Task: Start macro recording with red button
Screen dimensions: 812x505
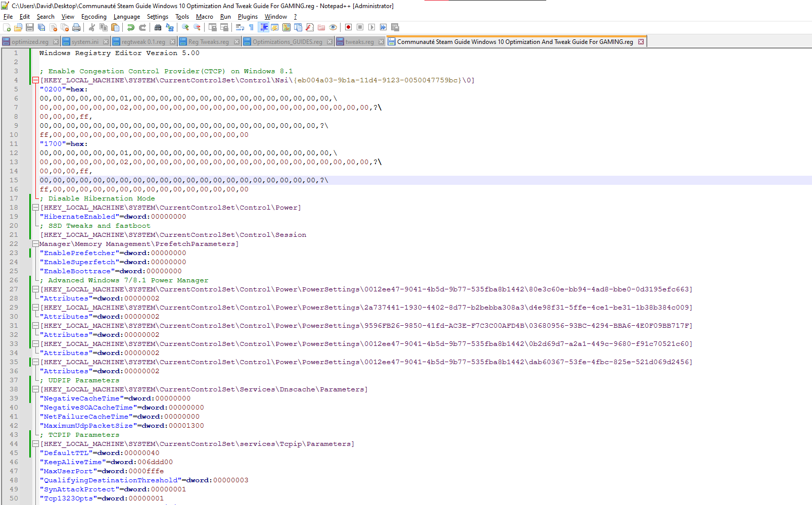Action: point(349,27)
